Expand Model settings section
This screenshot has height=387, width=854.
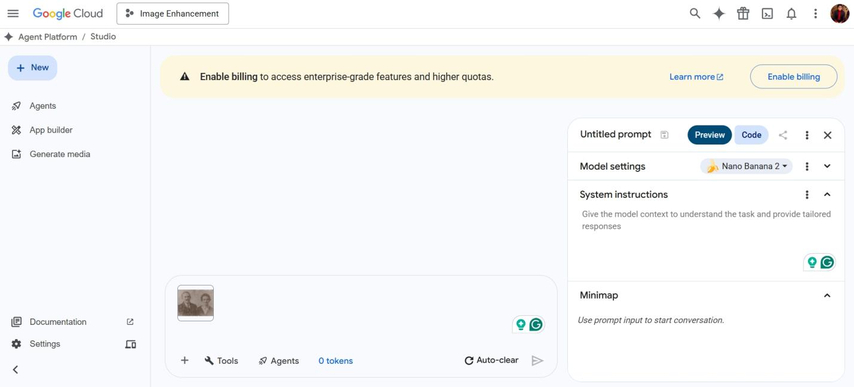827,167
